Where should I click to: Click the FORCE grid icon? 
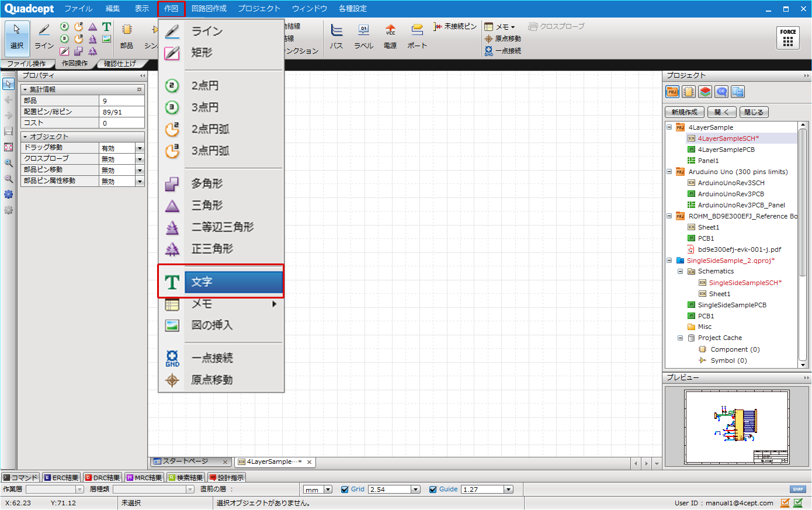(x=788, y=39)
